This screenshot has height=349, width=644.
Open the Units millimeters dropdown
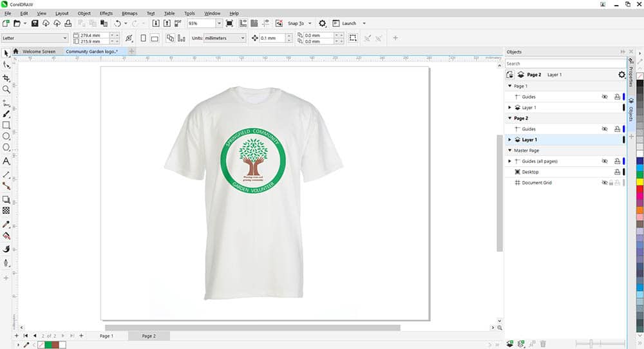pyautogui.click(x=219, y=38)
